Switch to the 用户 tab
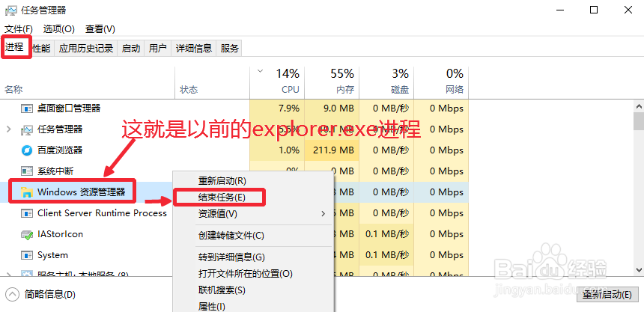 [158, 49]
